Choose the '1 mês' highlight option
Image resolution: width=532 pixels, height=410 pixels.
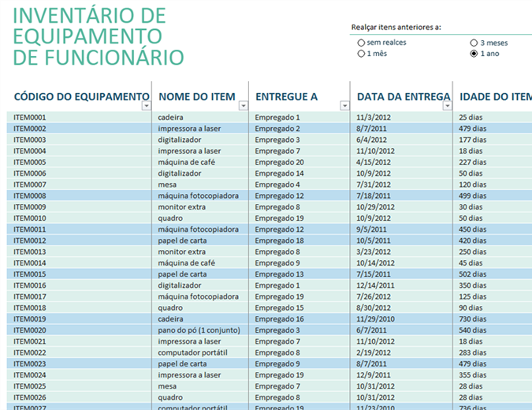(x=361, y=54)
